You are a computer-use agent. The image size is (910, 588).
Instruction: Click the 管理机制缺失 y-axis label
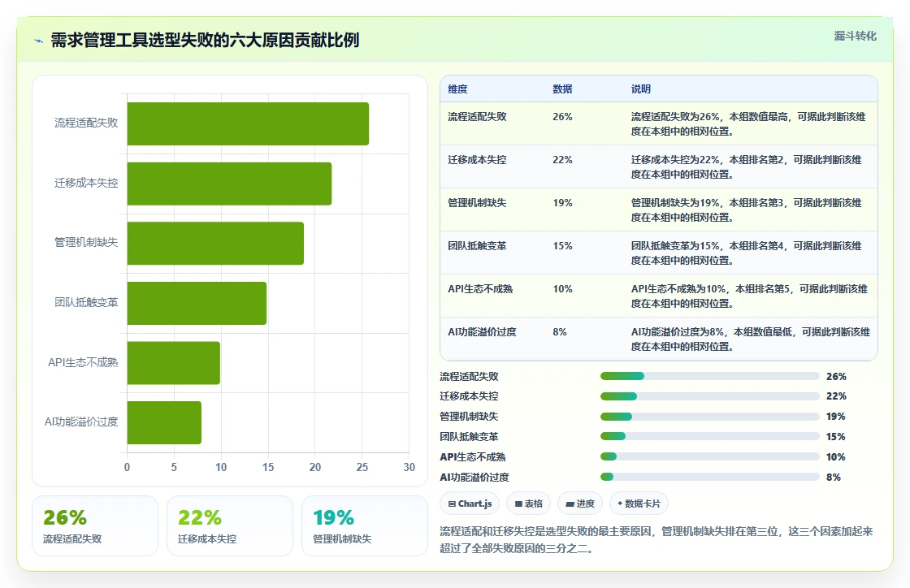click(86, 242)
